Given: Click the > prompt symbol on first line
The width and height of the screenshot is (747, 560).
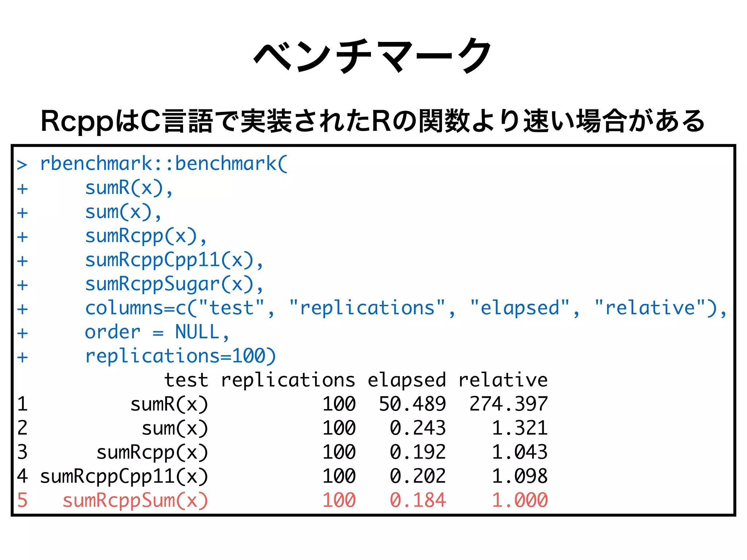Looking at the screenshot, I should (22, 165).
